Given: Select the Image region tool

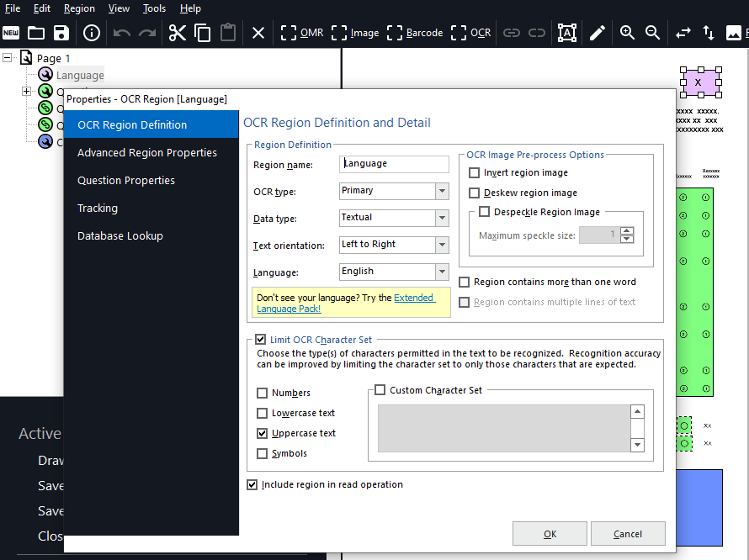Looking at the screenshot, I should [355, 33].
